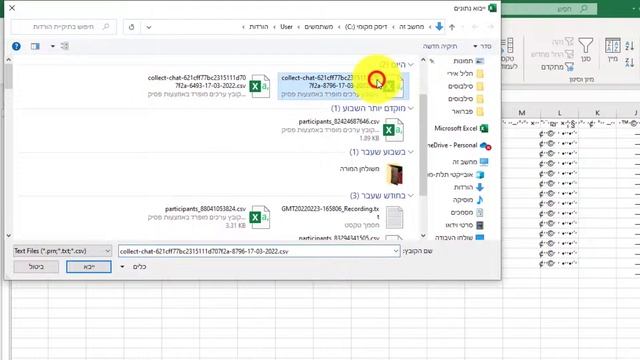640x360 pixels.
Task: Click the navigation pane scrollbar thumb
Action: click(423, 144)
